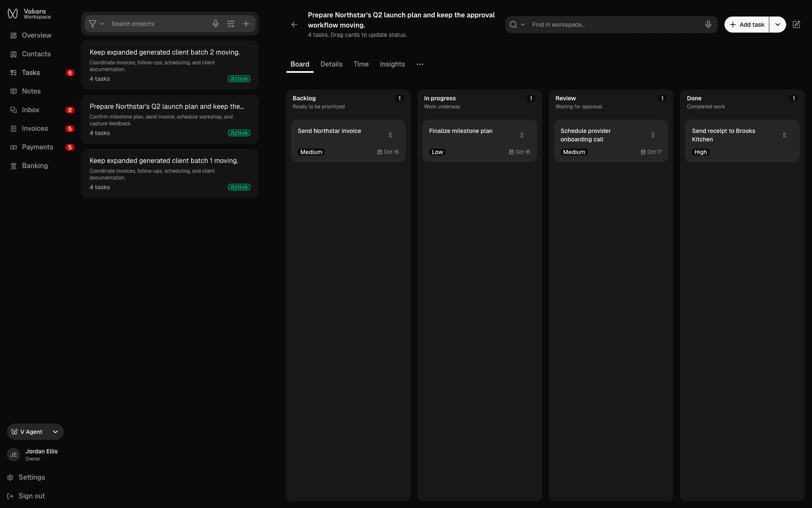
Task: Open project 'Keep expanded generated client batch 1 moving.'
Action: coord(170,174)
